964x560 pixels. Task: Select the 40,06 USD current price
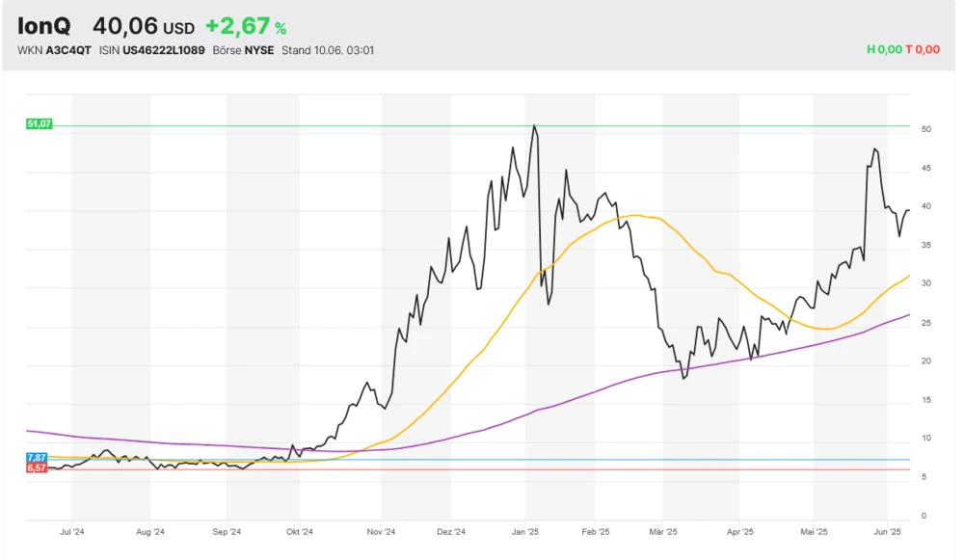tap(143, 27)
